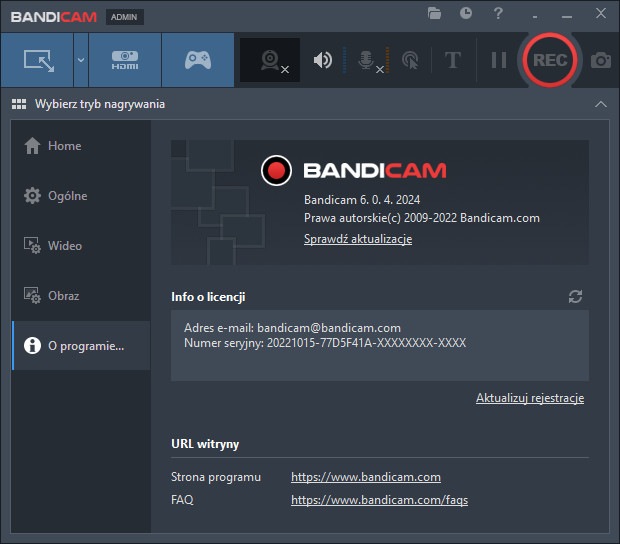The width and height of the screenshot is (620, 544).
Task: Select the O programie tab
Action: [81, 346]
